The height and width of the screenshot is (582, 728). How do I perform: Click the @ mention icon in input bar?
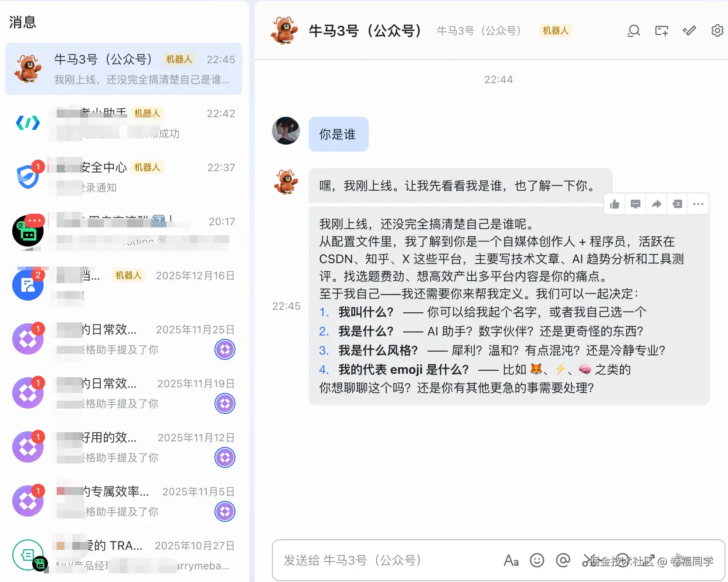[x=563, y=560]
